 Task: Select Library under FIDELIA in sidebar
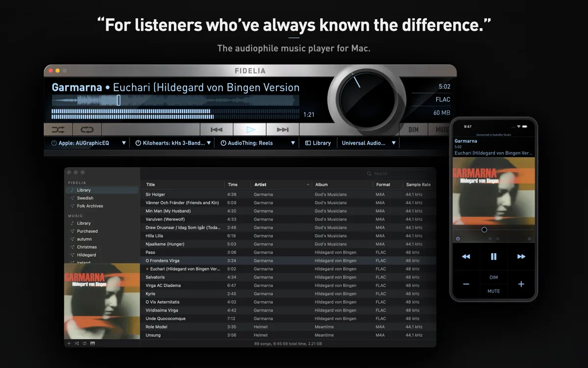pyautogui.click(x=102, y=190)
